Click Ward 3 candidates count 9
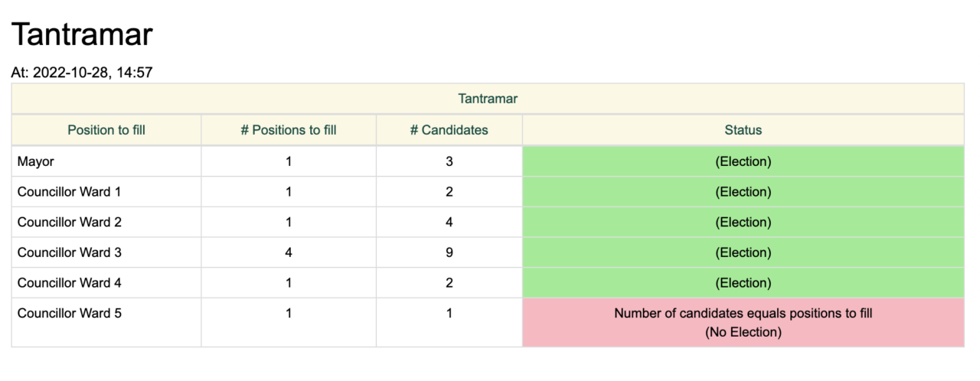 coord(449,252)
